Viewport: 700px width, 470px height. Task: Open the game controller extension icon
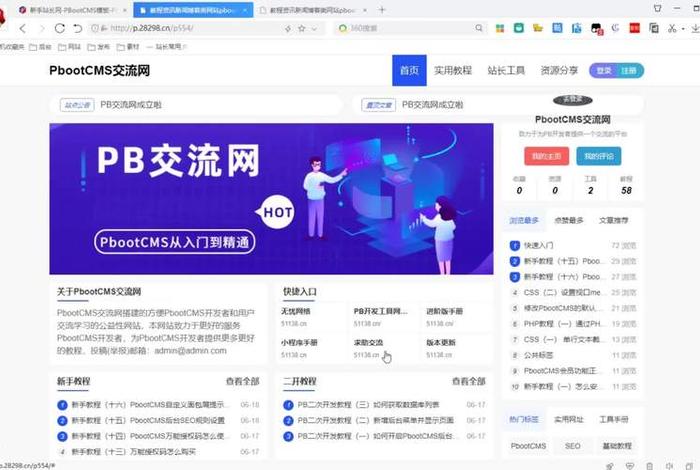coord(596,29)
